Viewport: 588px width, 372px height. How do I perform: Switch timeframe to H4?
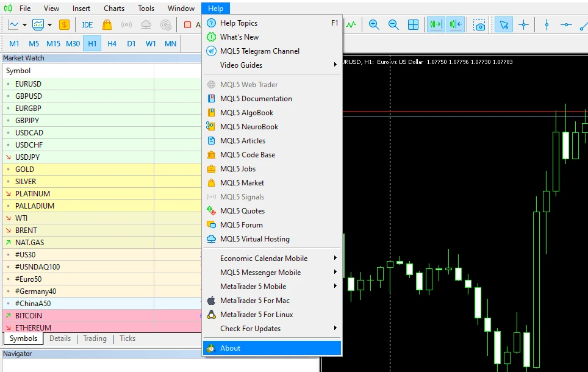[x=112, y=43]
